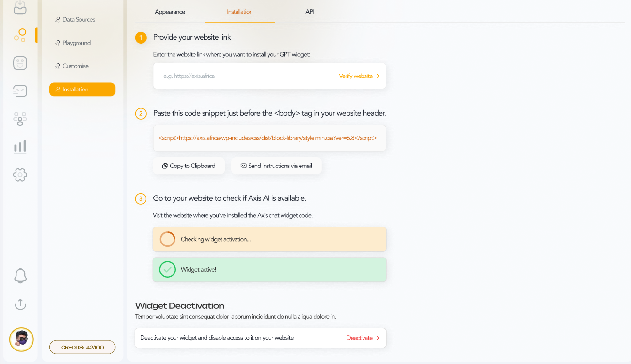Open user profile avatar
631x364 pixels.
coord(21,339)
